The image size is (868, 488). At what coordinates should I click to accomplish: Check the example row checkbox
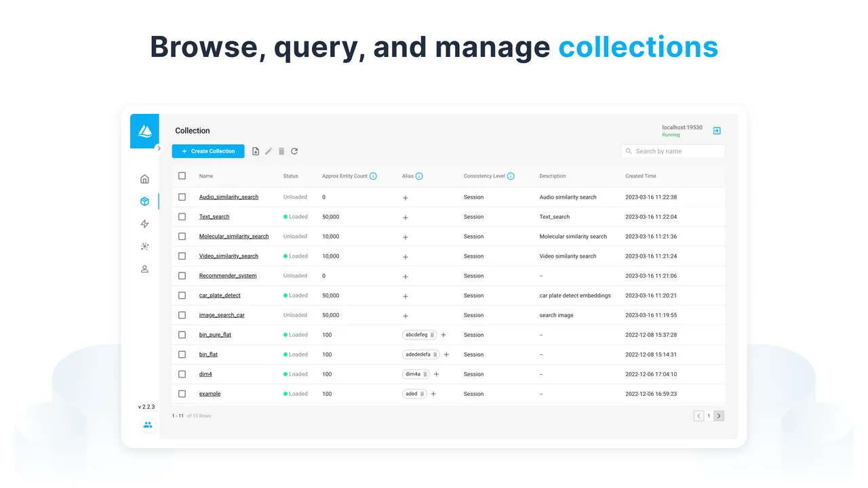pos(182,394)
